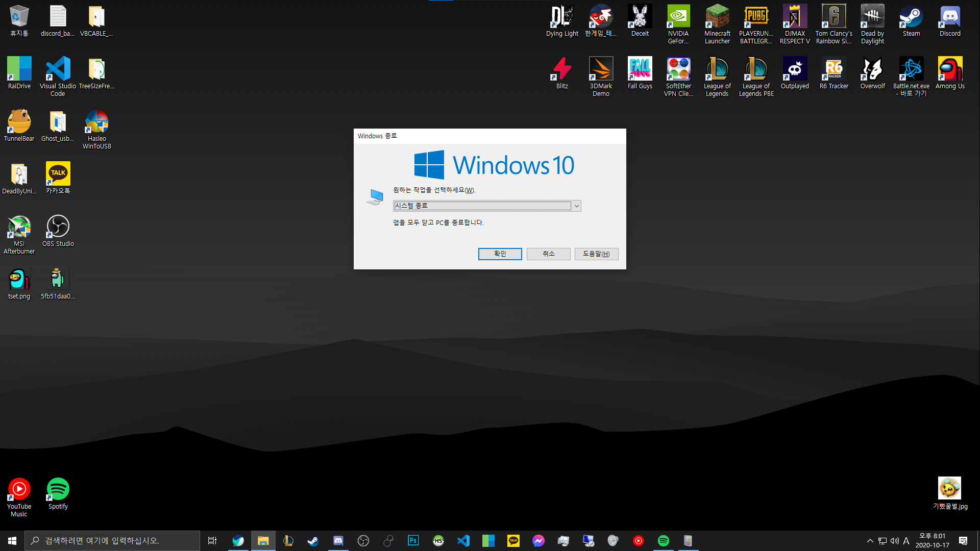Select DJMAX RESPECT V shortcut
Image resolution: width=980 pixels, height=551 pixels.
coord(795,24)
